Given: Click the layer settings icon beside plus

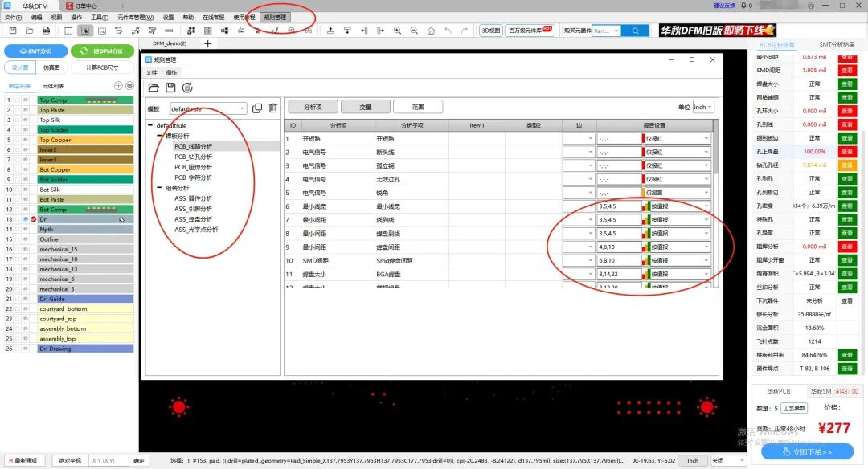Looking at the screenshot, I should point(129,86).
